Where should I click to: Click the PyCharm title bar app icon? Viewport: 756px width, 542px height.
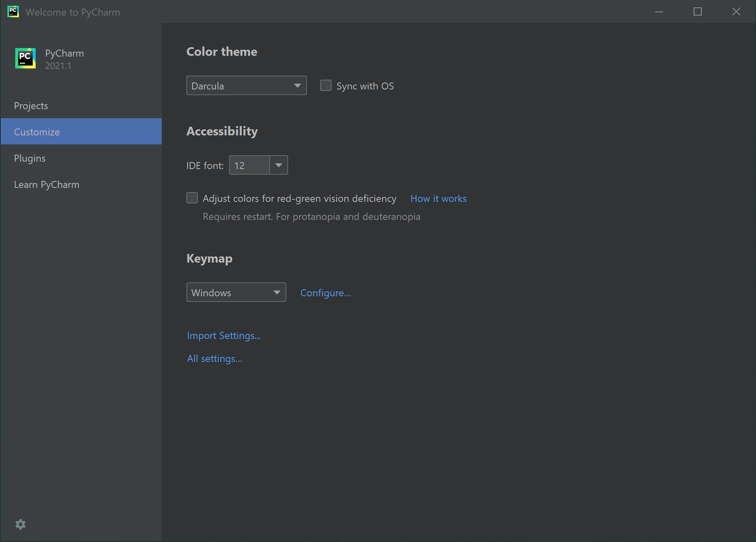click(x=13, y=11)
